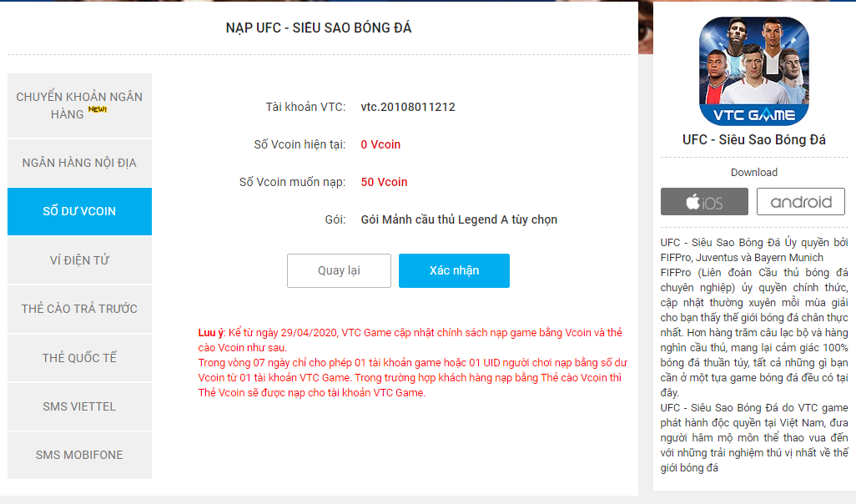The height and width of the screenshot is (504, 856).
Task: Switch to Ví điện tử payment method
Action: tap(80, 260)
